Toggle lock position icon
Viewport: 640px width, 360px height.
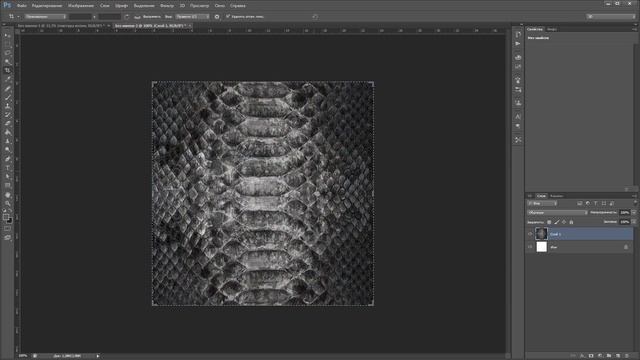[564, 222]
